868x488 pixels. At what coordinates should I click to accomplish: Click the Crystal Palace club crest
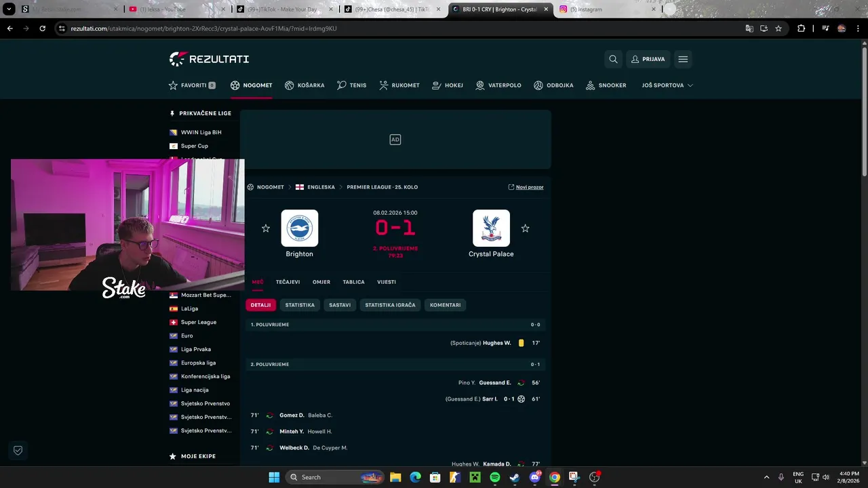pyautogui.click(x=491, y=228)
